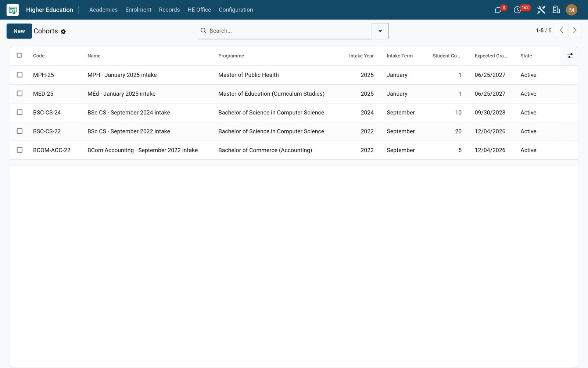This screenshot has width=588, height=368.
Task: Sort by the Name column header
Action: click(x=94, y=56)
